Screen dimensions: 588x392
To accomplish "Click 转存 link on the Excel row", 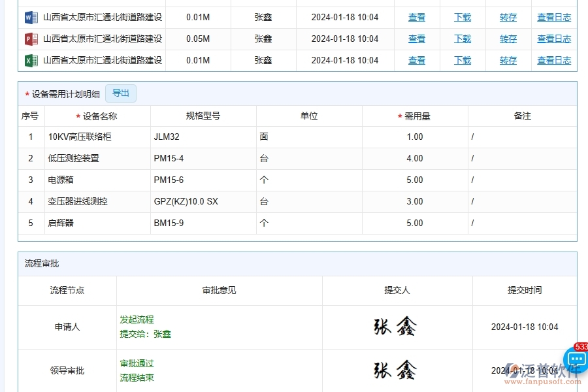I will tap(508, 60).
